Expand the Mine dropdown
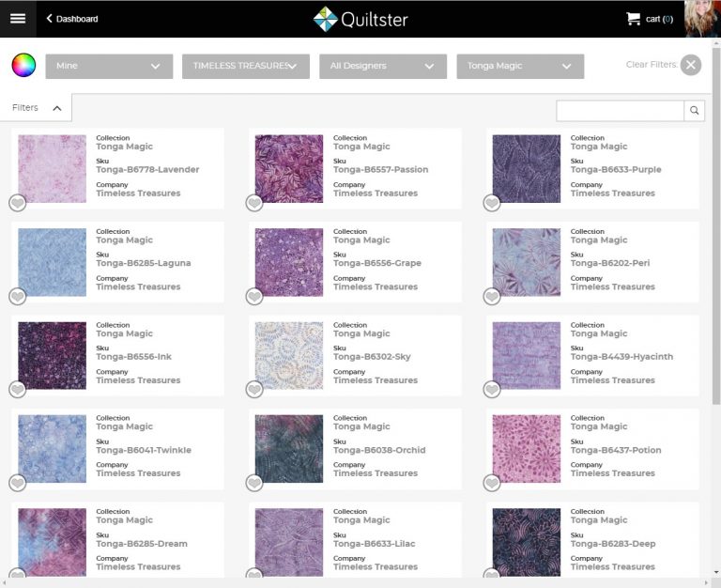 pyautogui.click(x=109, y=67)
